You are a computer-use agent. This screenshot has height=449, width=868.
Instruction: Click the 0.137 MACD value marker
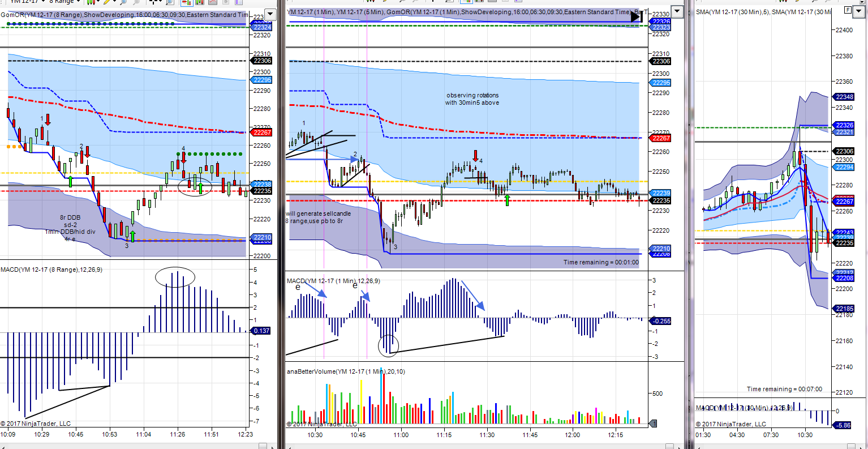coord(261,331)
